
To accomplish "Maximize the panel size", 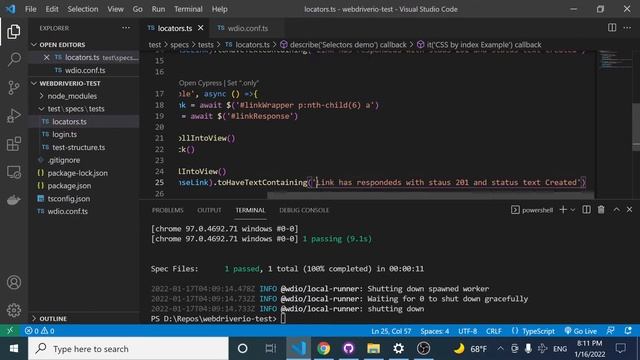I will 616,210.
